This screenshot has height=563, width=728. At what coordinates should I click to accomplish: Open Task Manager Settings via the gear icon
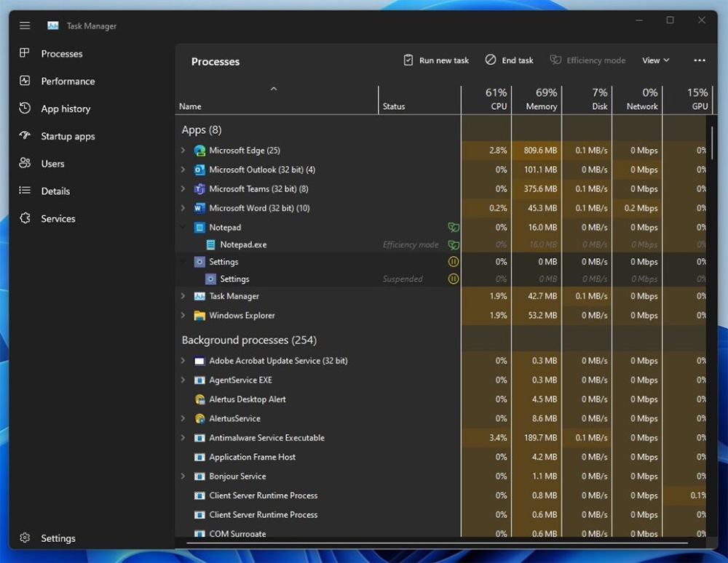[25, 538]
